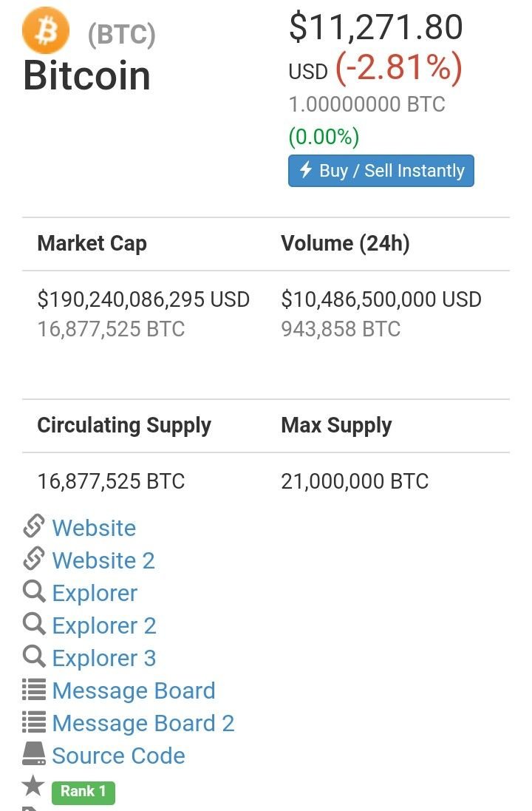This screenshot has width=532, height=811.
Task: Click the list icon beside Message Board
Action: (x=33, y=690)
